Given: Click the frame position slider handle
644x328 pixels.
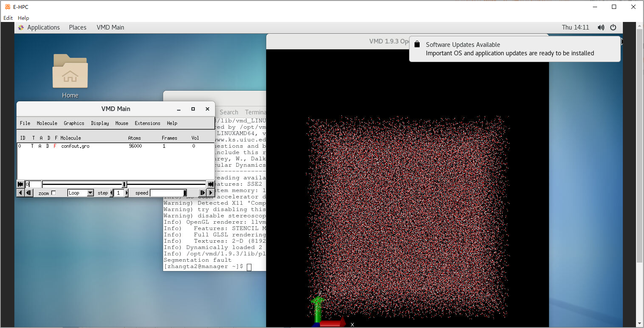Looking at the screenshot, I should (124, 184).
